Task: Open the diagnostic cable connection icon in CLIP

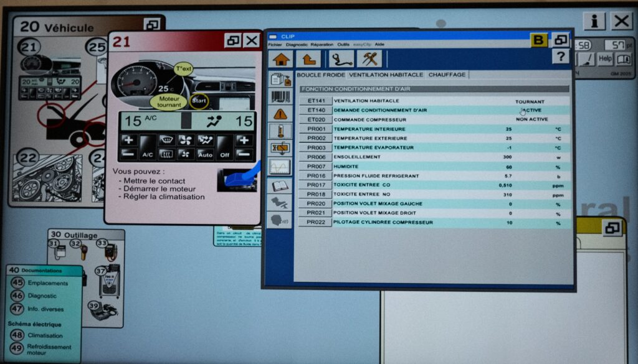Action: pyautogui.click(x=341, y=59)
